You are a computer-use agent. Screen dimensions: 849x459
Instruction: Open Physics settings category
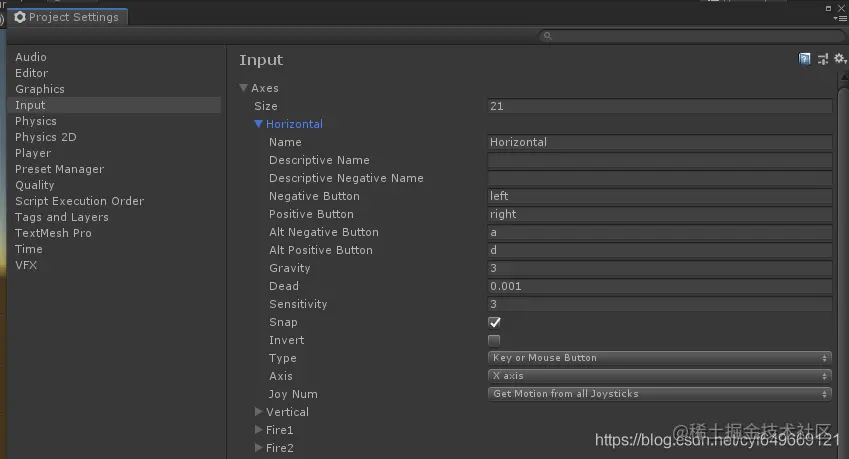point(36,121)
